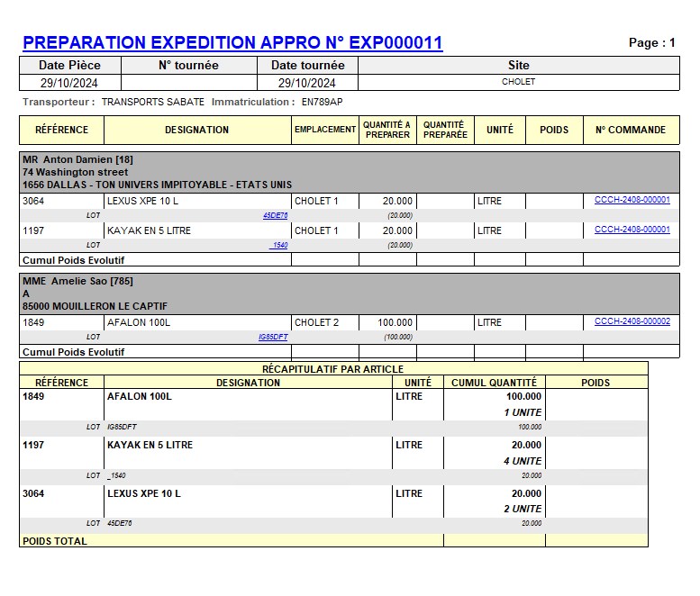
Task: Select the N° COMMANDE column header
Action: [x=631, y=130]
